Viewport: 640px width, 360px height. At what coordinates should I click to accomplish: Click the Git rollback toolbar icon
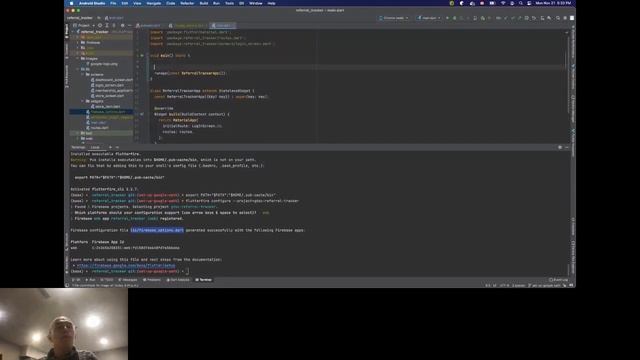pyautogui.click(x=533, y=18)
